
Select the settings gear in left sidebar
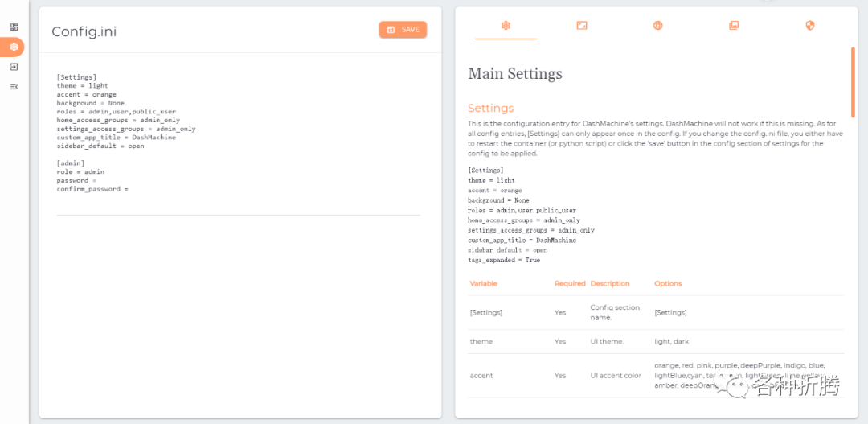[14, 47]
